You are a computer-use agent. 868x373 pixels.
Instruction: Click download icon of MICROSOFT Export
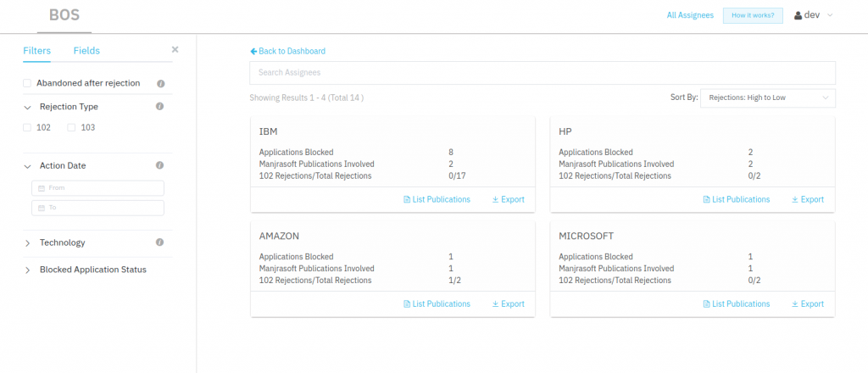point(795,303)
